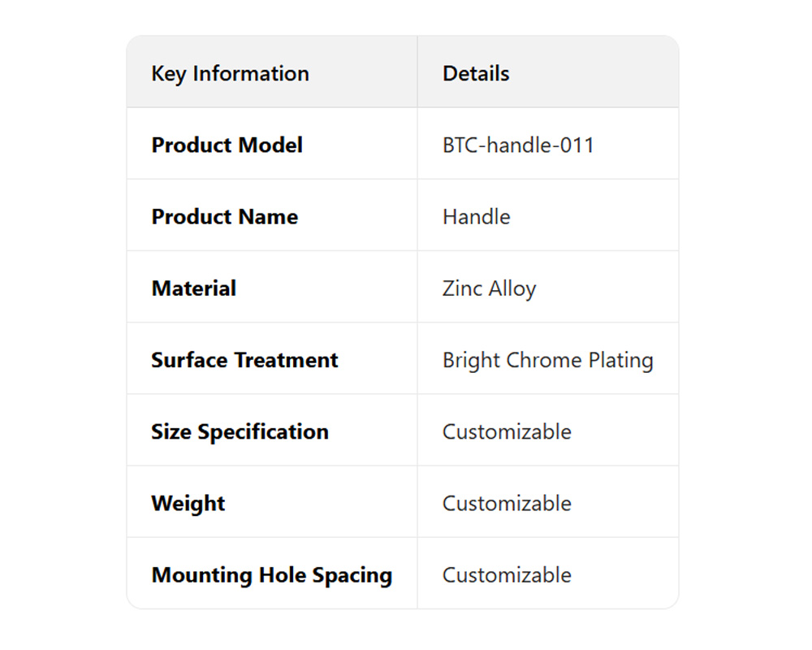Click the Key Information column header
812x650 pixels.
click(230, 73)
